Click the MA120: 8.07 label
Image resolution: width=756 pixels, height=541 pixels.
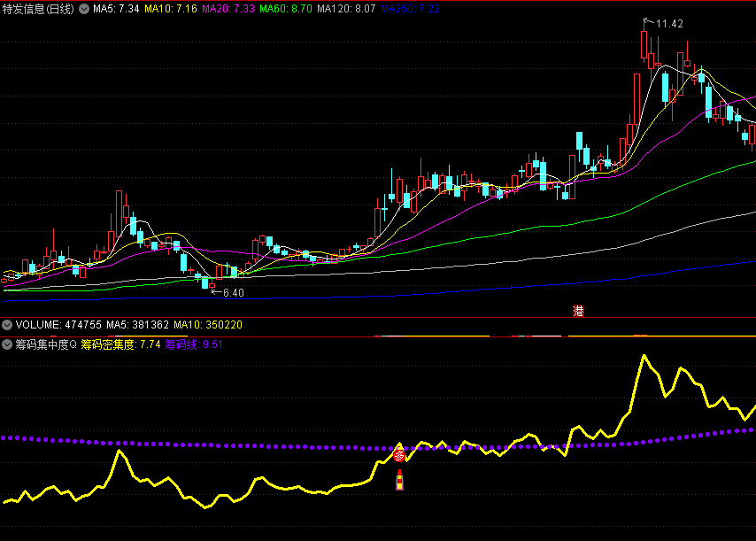coord(346,9)
